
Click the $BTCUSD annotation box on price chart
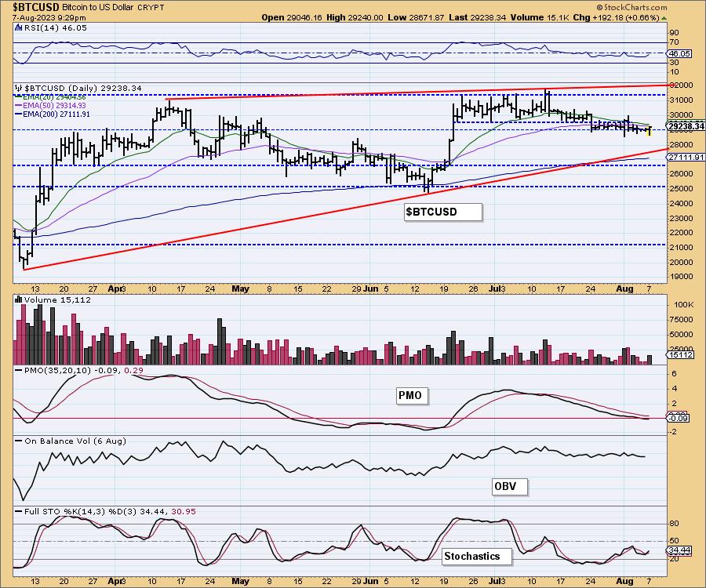[x=443, y=212]
